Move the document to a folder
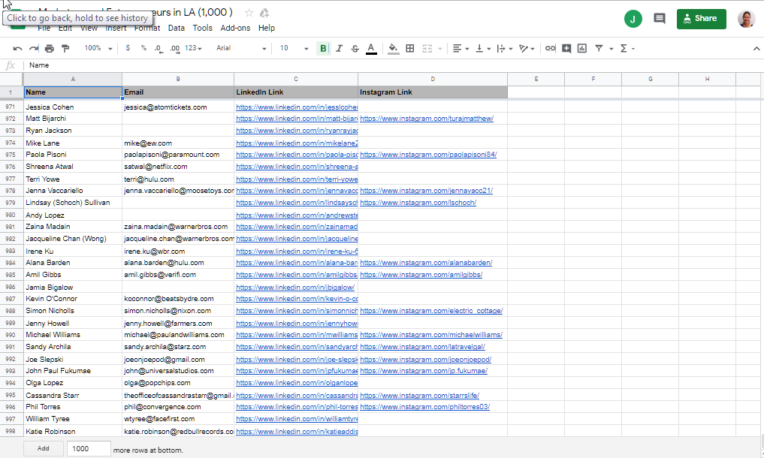This screenshot has height=458, width=764. tap(264, 13)
